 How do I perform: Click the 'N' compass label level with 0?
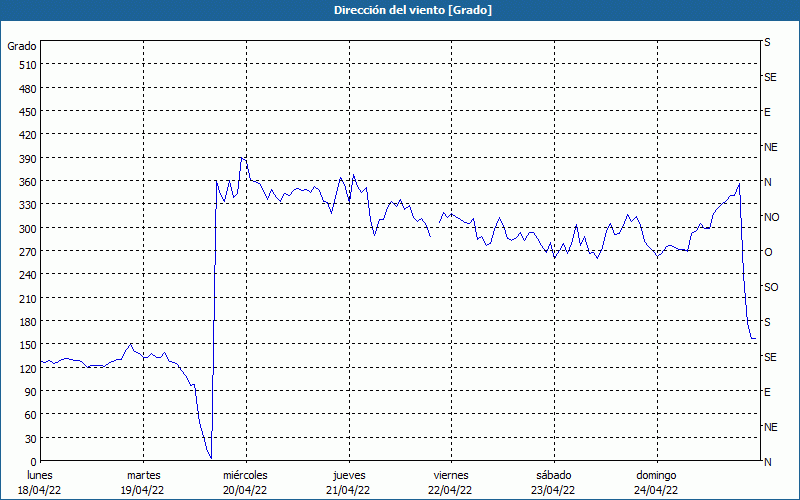click(x=767, y=462)
